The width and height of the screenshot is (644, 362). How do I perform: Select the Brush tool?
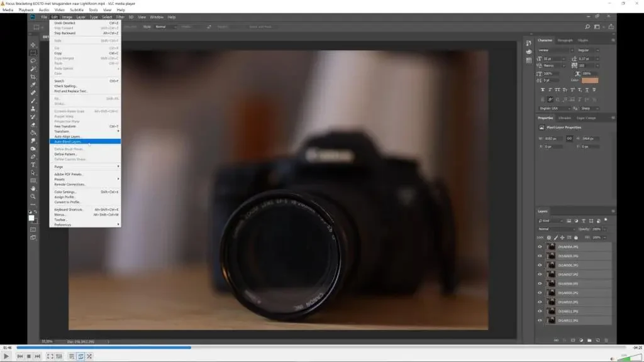(x=33, y=101)
